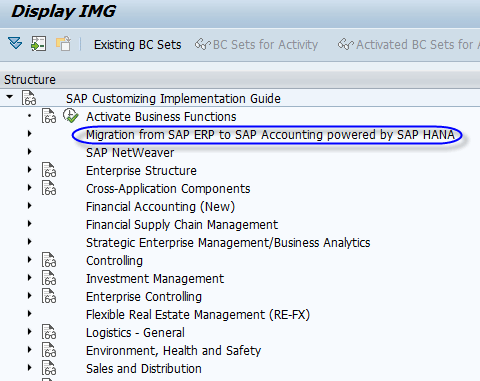This screenshot has height=381, width=480.
Task: Select Financial Supply Chain Management tree item
Action: 182,225
